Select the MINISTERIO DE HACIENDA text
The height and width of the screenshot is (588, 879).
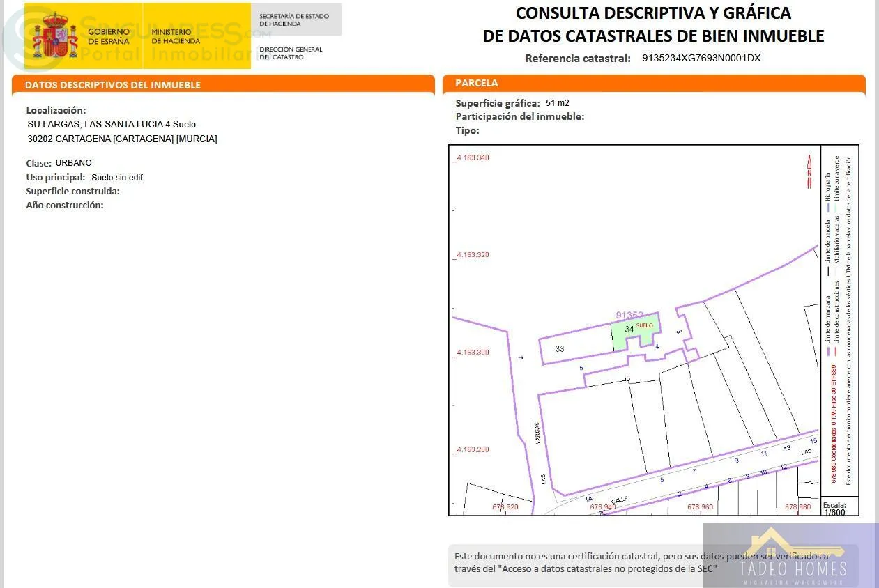pos(176,36)
